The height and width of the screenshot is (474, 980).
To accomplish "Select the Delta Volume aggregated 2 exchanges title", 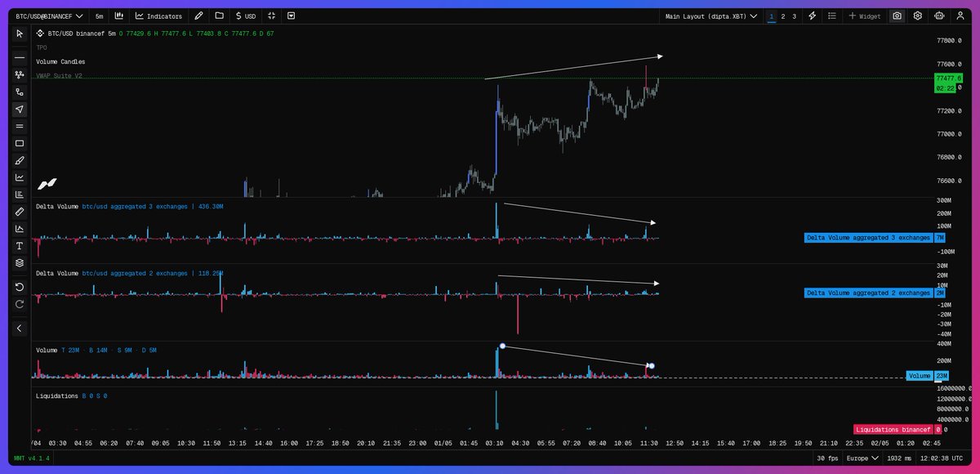I will click(129, 273).
